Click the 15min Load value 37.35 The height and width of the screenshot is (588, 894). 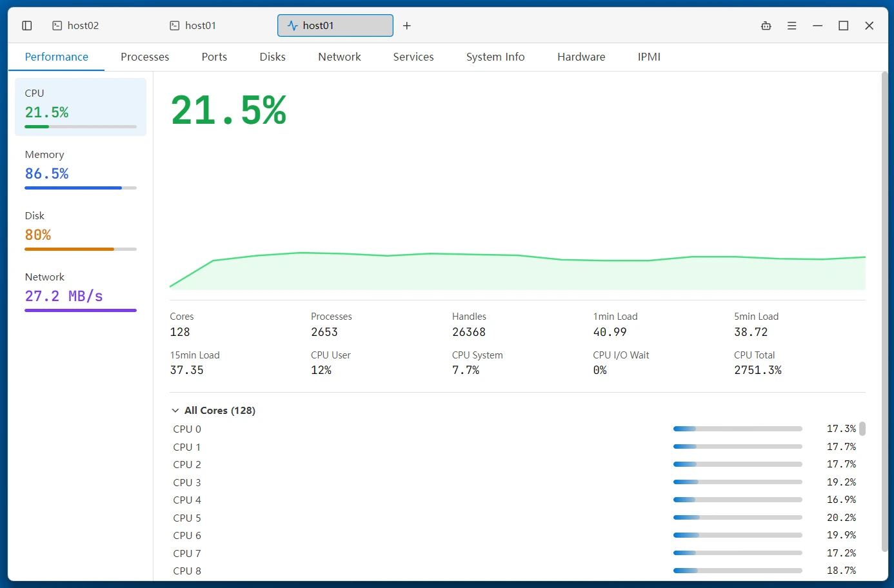click(x=187, y=370)
